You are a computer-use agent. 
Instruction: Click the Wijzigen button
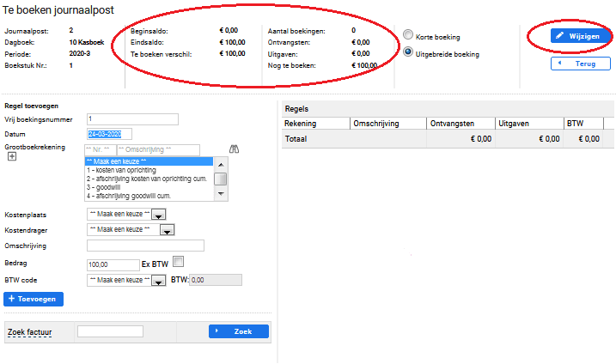point(580,36)
